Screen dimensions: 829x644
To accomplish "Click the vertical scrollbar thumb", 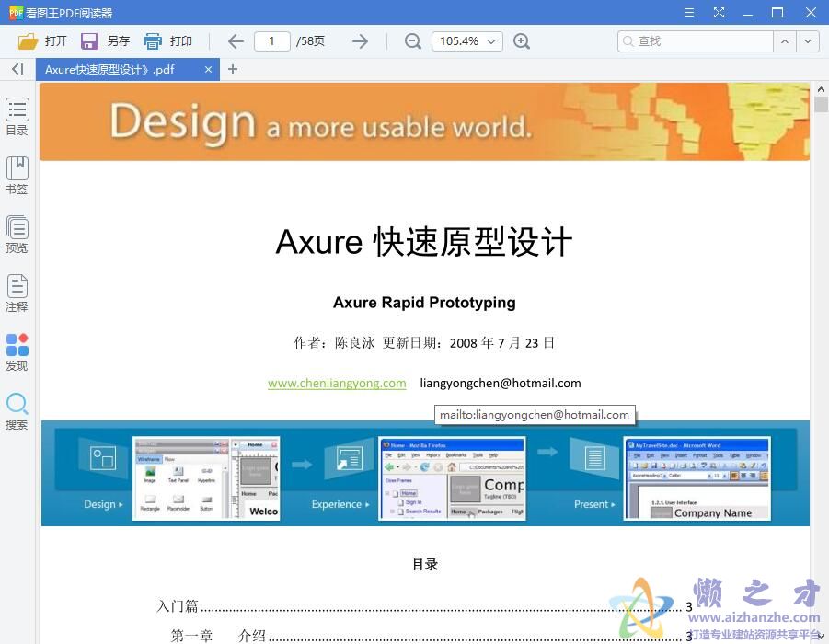I will tap(821, 104).
